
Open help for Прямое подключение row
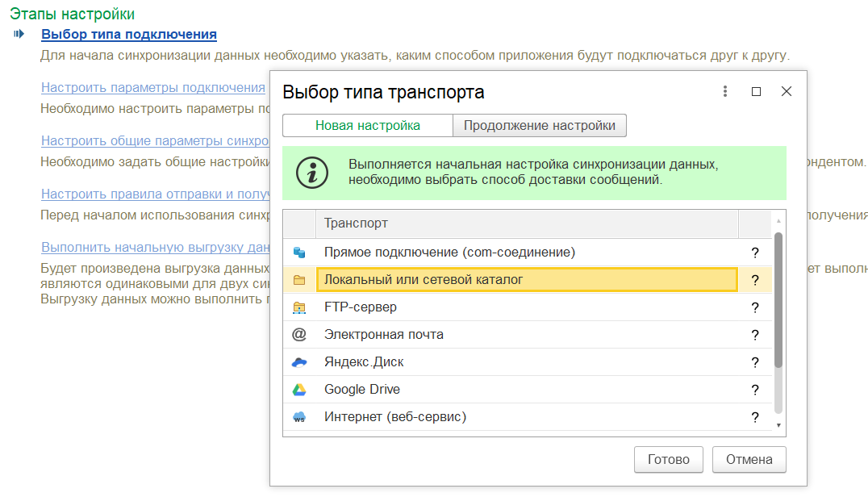tap(755, 253)
